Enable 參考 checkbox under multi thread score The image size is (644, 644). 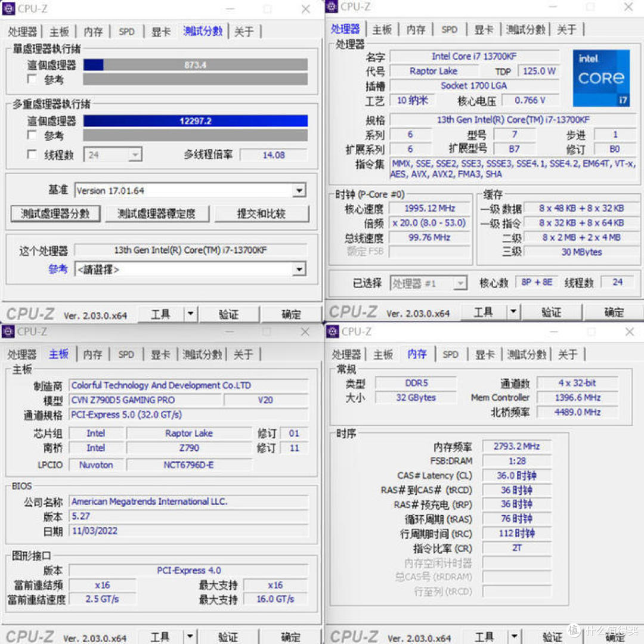(32, 135)
